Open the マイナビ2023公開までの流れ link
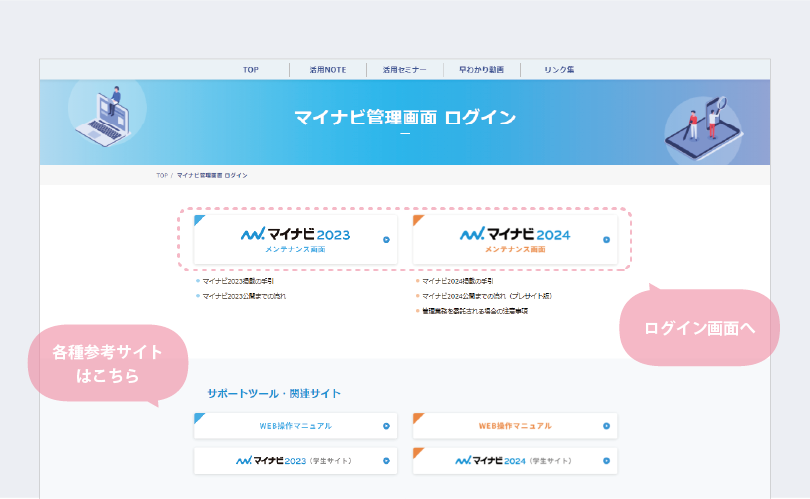Image resolution: width=810 pixels, height=499 pixels. [244, 296]
